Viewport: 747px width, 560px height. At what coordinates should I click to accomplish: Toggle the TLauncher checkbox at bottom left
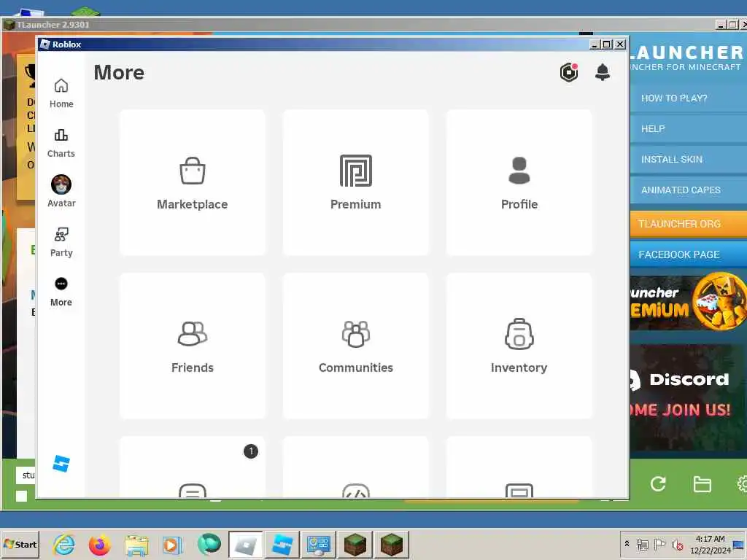tap(21, 496)
